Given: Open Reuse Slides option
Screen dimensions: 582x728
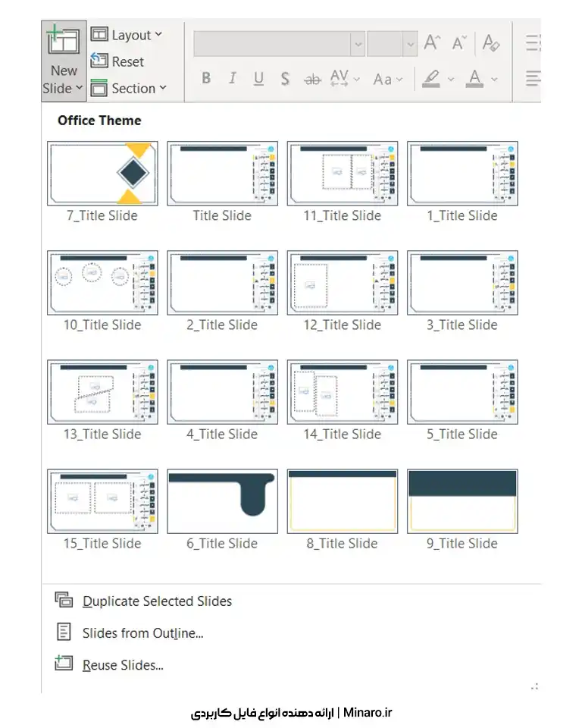Looking at the screenshot, I should point(123,665).
